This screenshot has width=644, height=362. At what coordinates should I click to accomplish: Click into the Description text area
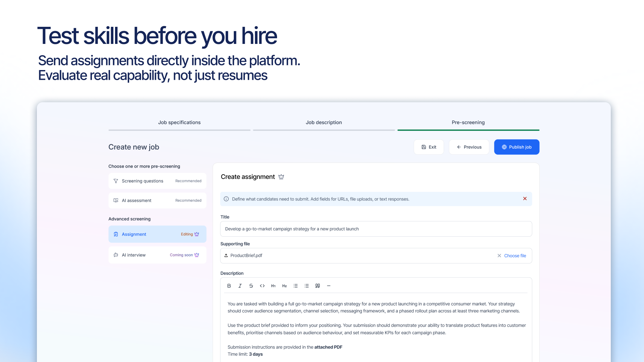[x=376, y=328]
